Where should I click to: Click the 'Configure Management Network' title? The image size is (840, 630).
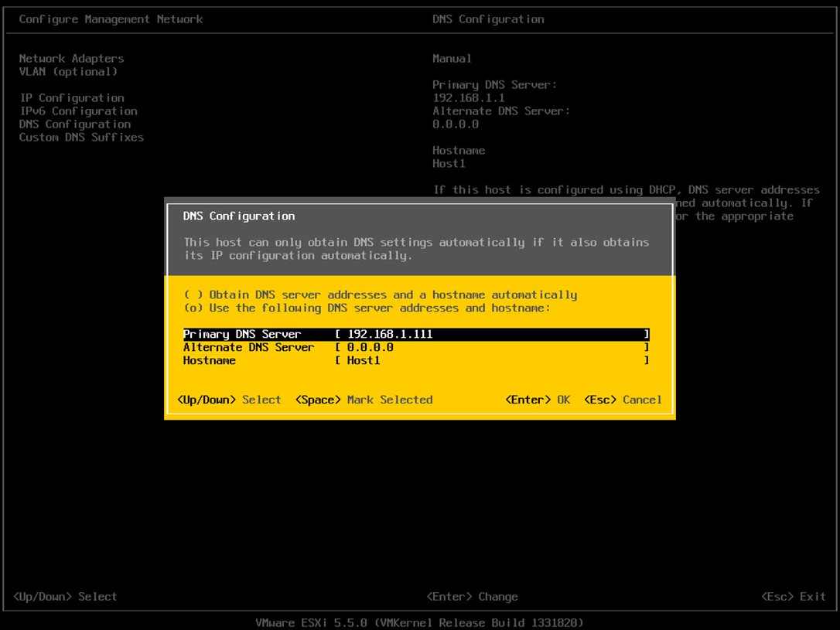111,19
